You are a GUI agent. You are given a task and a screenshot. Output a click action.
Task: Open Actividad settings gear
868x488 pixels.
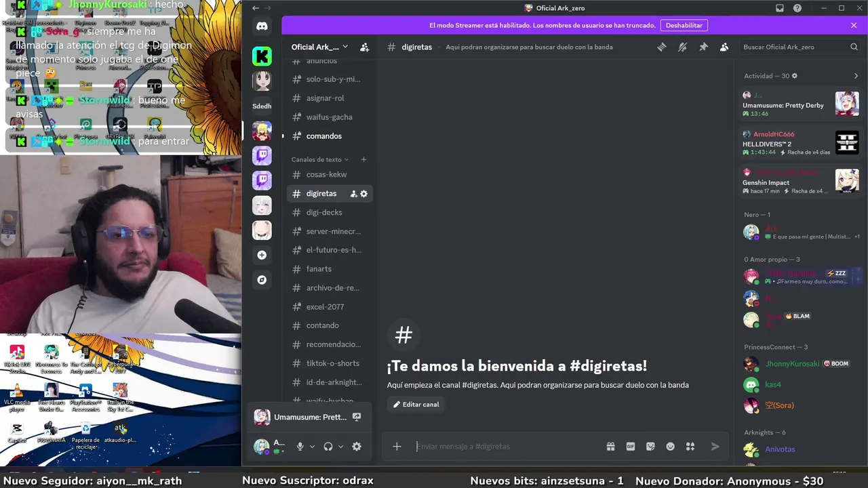pos(795,76)
